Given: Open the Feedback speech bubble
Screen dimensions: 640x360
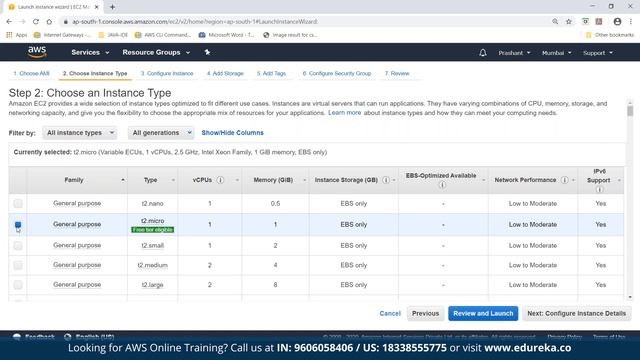Looking at the screenshot, I should click(x=17, y=337).
